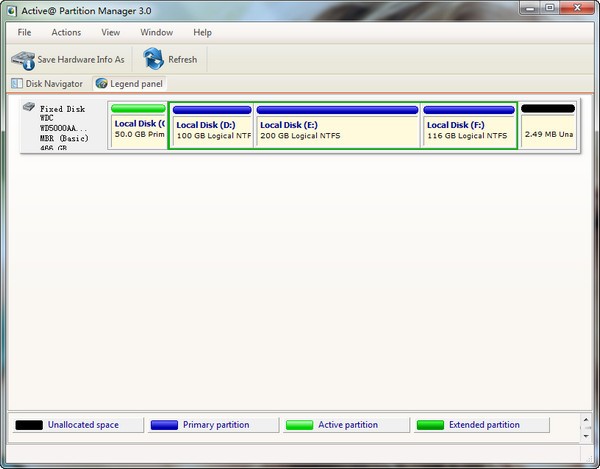The width and height of the screenshot is (600, 469).
Task: Select the 2.49 MB unallocated space block
Action: pyautogui.click(x=548, y=128)
